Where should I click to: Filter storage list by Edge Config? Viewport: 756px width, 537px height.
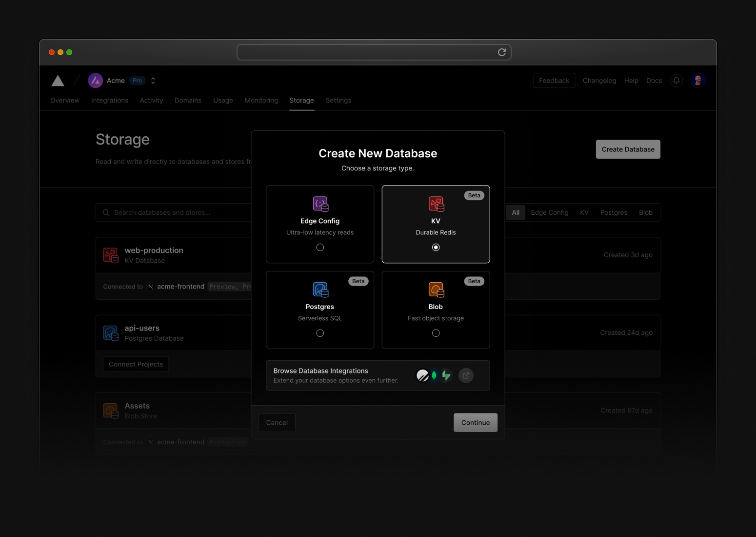550,213
